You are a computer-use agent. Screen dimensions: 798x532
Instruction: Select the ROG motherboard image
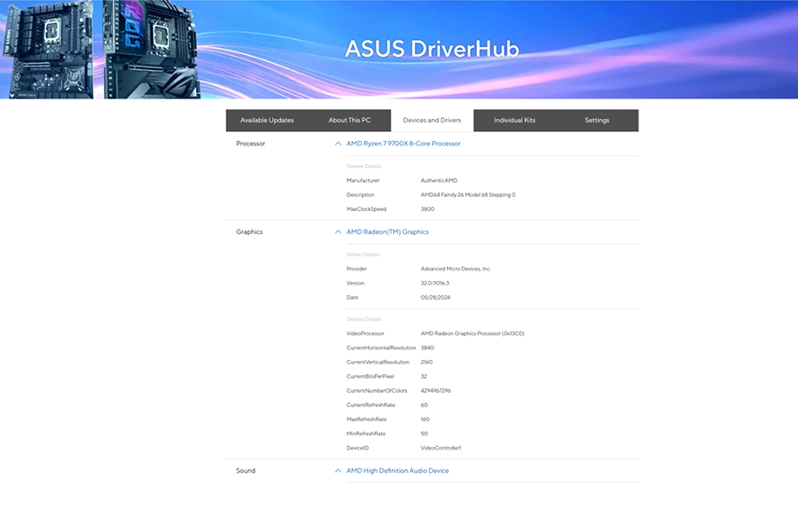click(x=149, y=49)
